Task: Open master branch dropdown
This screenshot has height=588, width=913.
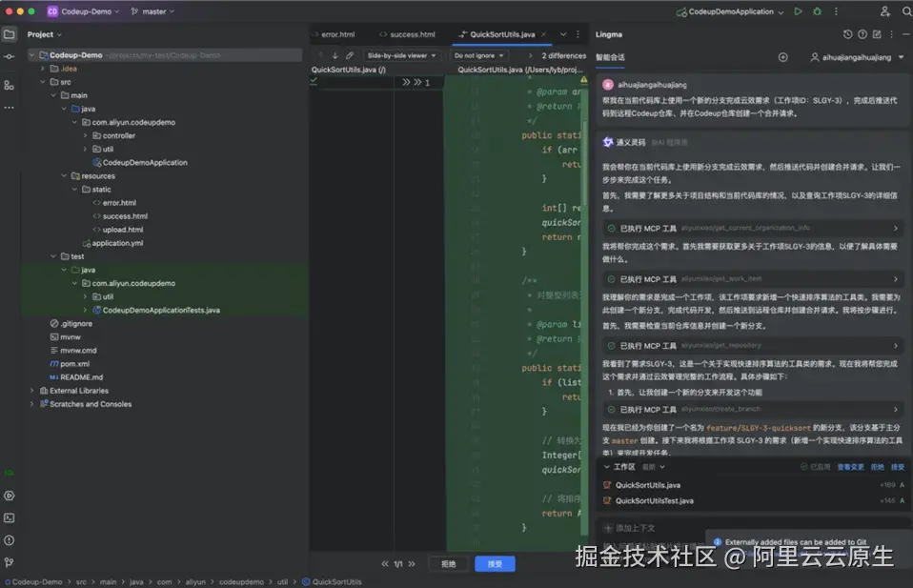Action: point(153,11)
